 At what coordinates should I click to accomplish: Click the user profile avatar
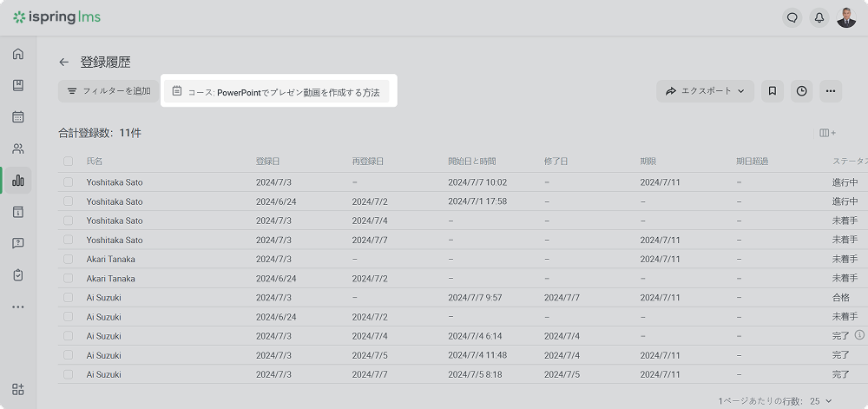pos(846,17)
